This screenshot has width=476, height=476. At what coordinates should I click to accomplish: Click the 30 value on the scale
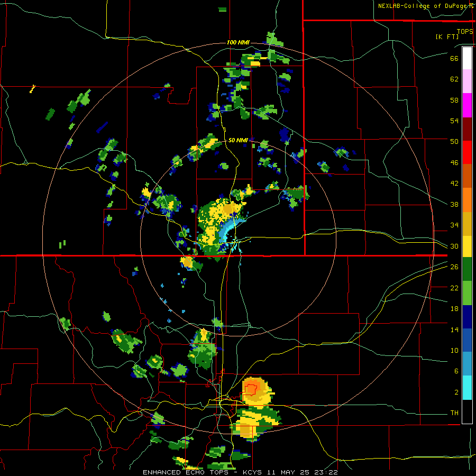click(x=454, y=246)
